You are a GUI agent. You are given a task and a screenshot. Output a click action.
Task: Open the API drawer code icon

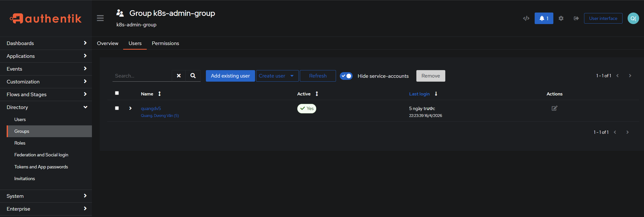coord(526,18)
